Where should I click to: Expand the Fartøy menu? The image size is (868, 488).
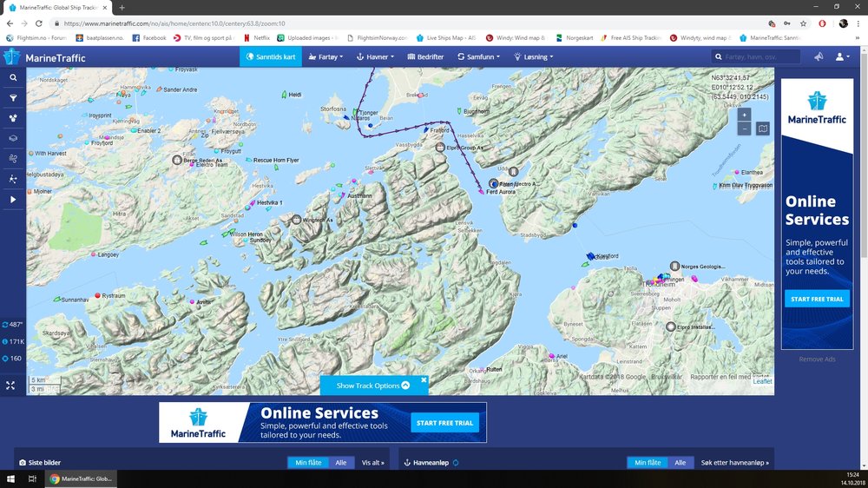pyautogui.click(x=325, y=56)
